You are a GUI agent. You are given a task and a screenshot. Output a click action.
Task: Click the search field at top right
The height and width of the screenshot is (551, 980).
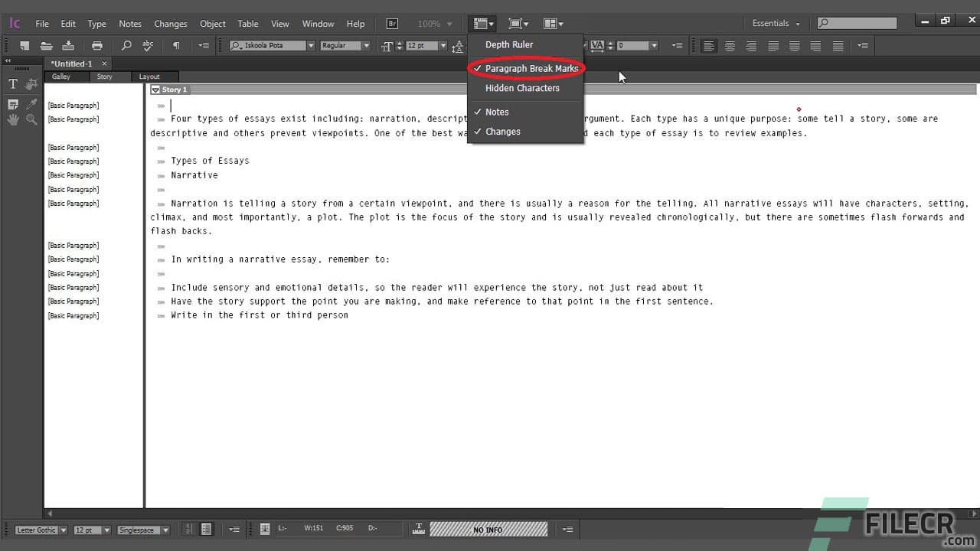click(x=856, y=22)
